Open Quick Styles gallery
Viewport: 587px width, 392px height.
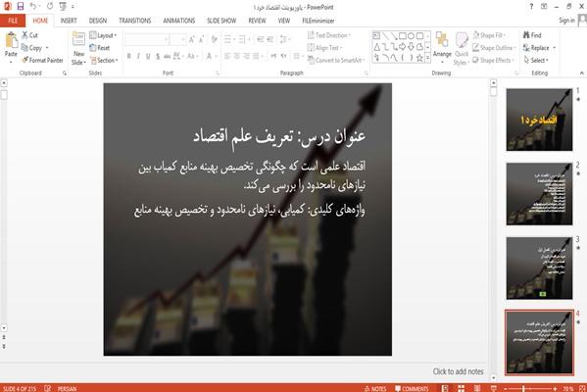pos(462,49)
